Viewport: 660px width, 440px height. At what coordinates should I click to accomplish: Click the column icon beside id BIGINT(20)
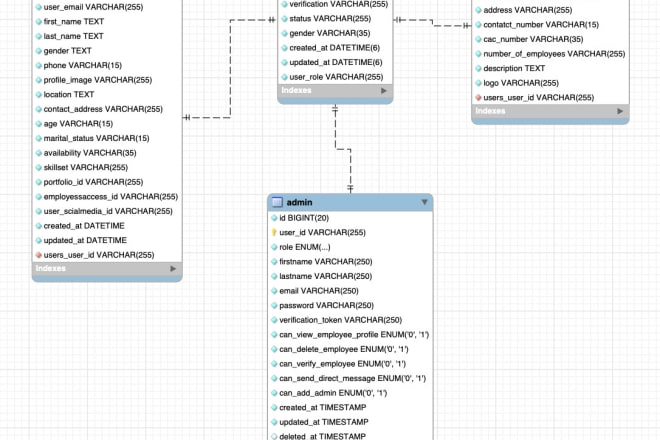274,218
